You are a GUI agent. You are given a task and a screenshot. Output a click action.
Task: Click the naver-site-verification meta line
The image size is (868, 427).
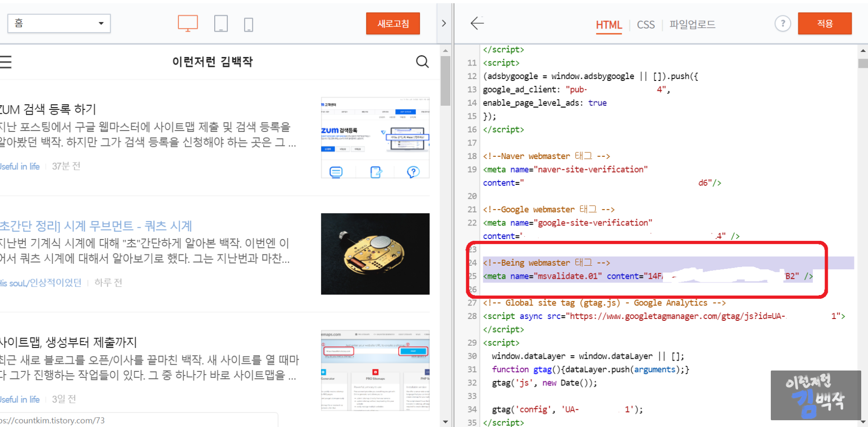pyautogui.click(x=565, y=169)
